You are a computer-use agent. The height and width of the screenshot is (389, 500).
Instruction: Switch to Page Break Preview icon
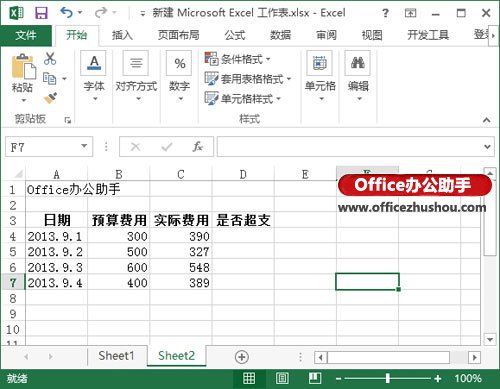click(314, 378)
